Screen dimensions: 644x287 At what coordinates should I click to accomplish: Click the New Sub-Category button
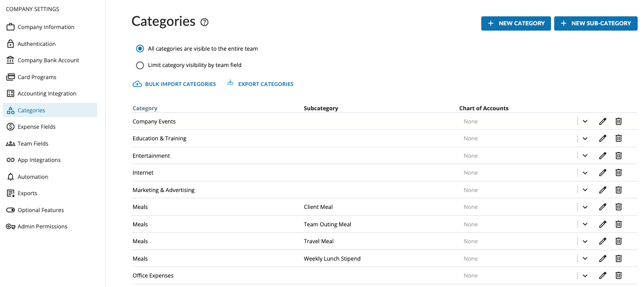click(595, 23)
